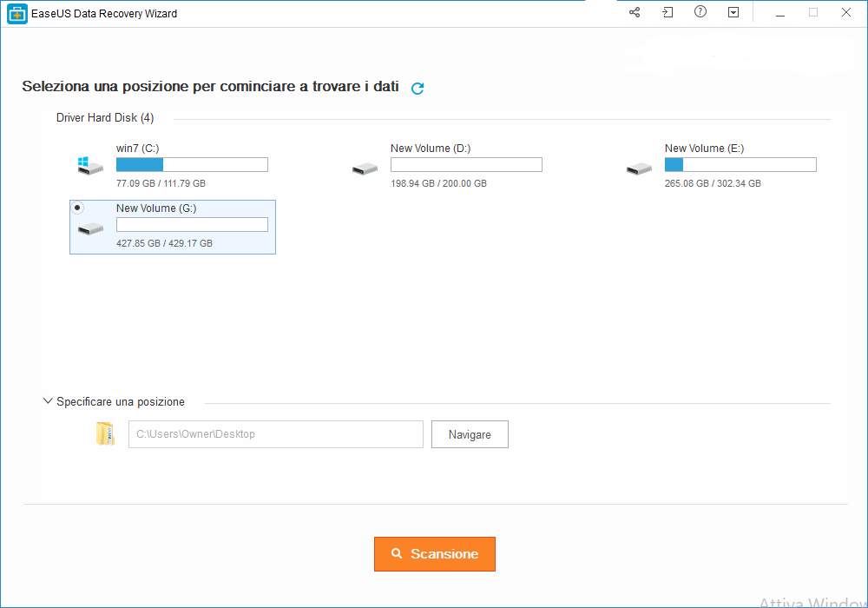Select New Volume (E:) drive icon
The height and width of the screenshot is (608, 868).
(x=639, y=168)
